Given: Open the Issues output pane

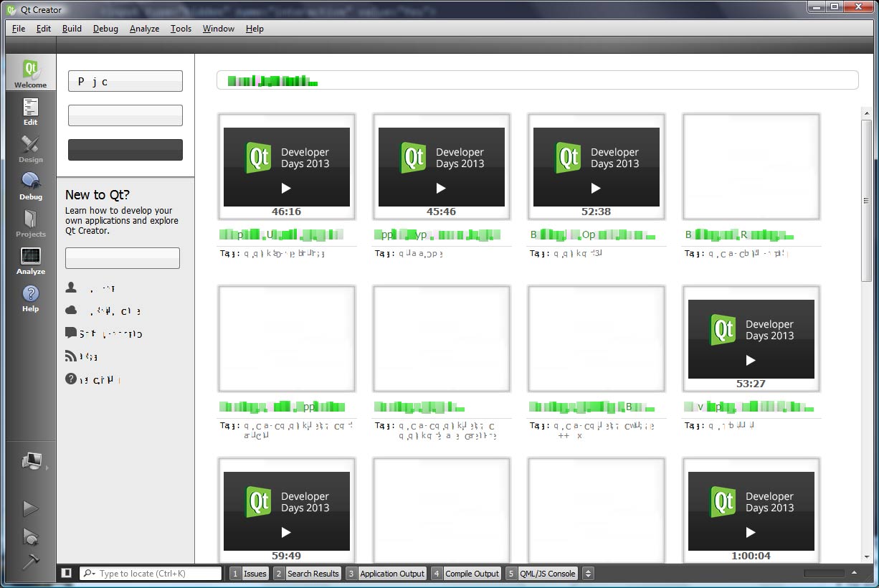Looking at the screenshot, I should pos(248,574).
